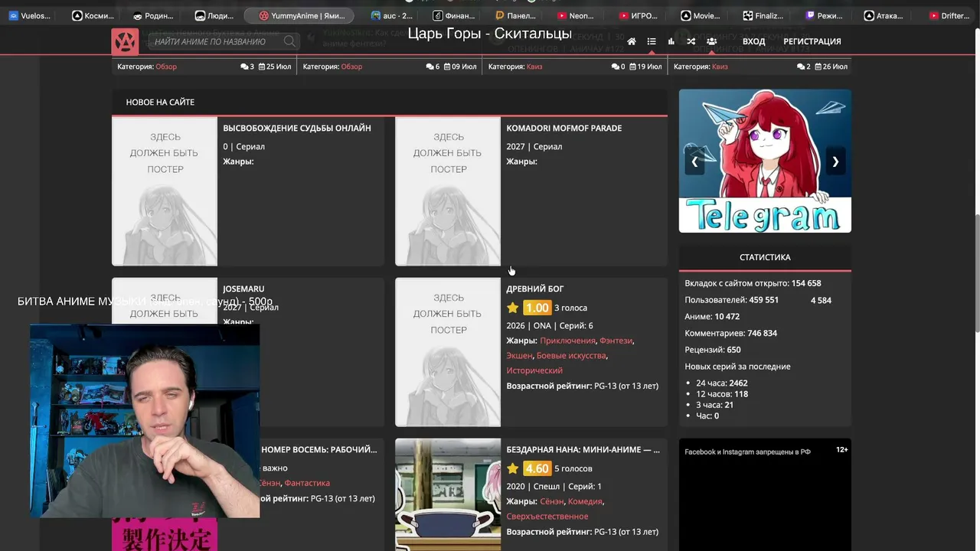Open Квиз category dated 19 Июл
This screenshot has height=551, width=980.
point(534,67)
